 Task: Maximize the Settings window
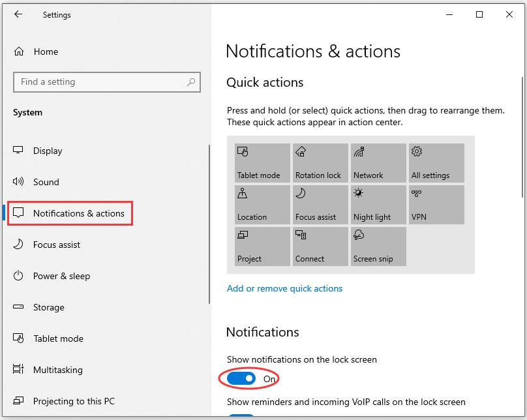click(479, 14)
